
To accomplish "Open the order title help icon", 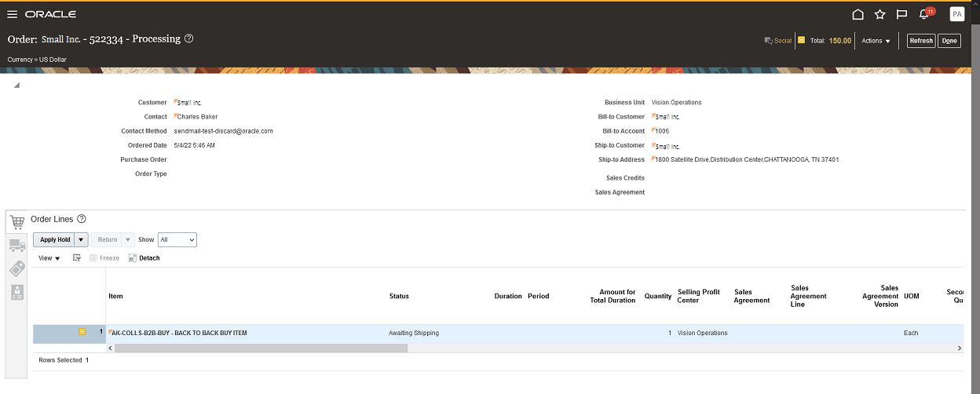I will [x=188, y=38].
